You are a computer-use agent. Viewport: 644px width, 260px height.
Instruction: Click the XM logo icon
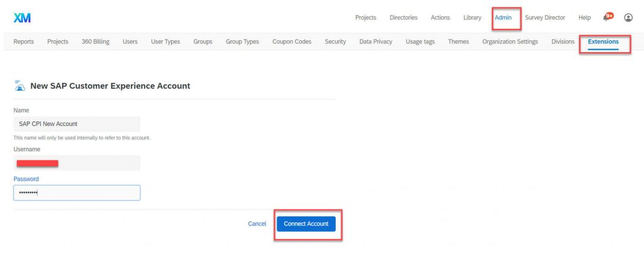(x=22, y=18)
